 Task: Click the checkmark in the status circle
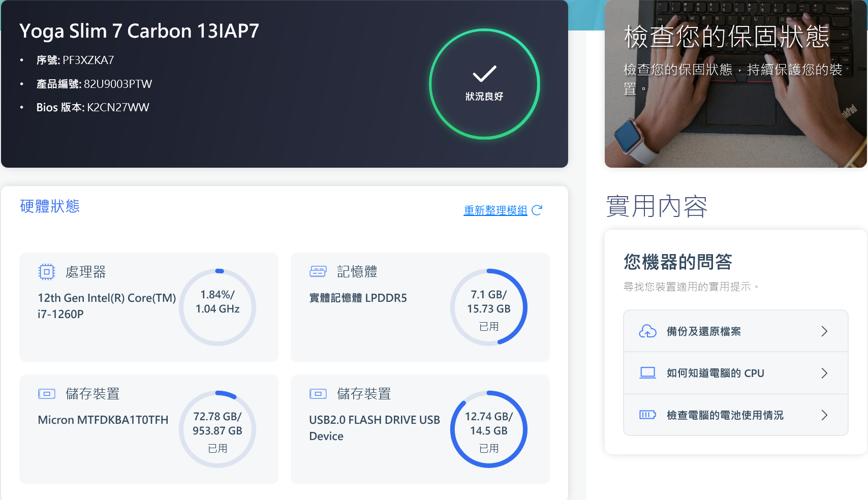(484, 74)
